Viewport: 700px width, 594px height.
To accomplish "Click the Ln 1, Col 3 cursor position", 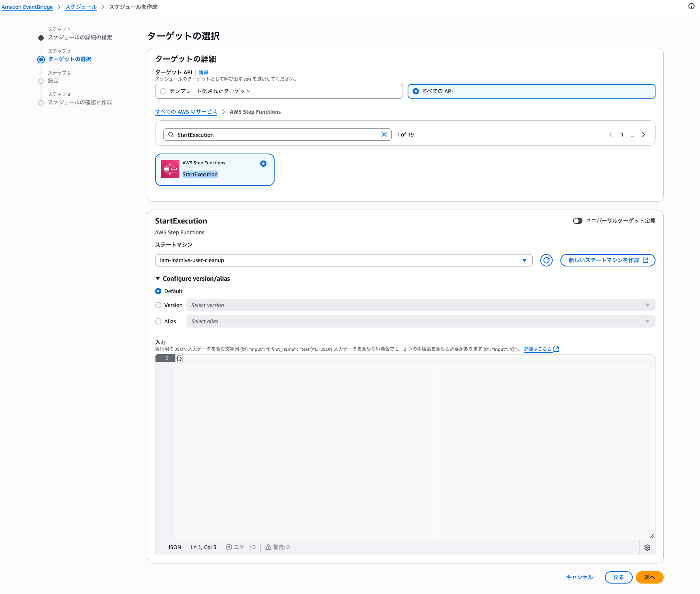I will [203, 547].
